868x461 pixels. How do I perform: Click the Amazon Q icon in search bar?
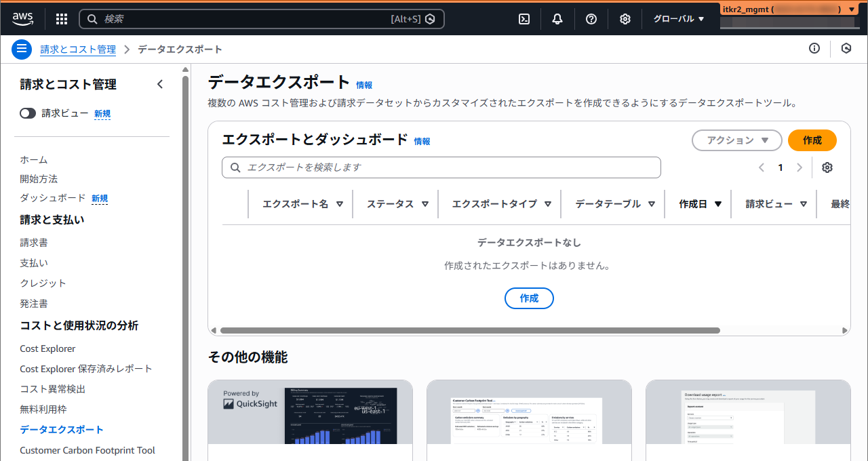coord(430,19)
